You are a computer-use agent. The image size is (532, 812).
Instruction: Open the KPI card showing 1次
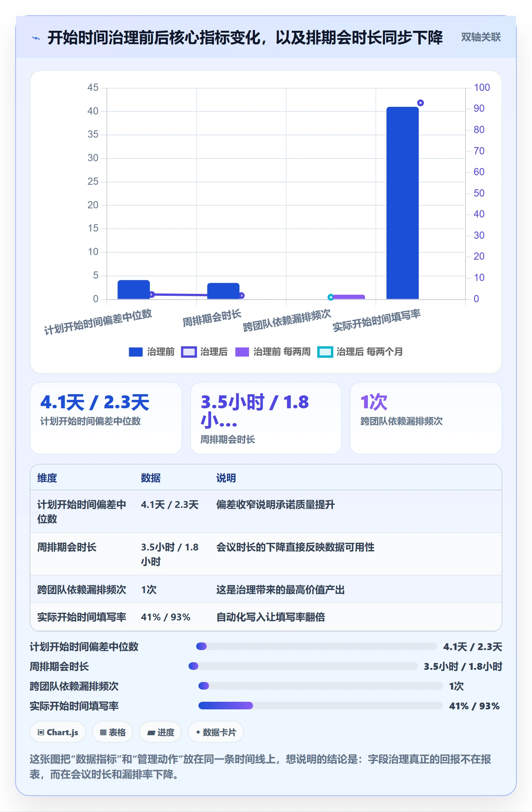[x=426, y=418]
